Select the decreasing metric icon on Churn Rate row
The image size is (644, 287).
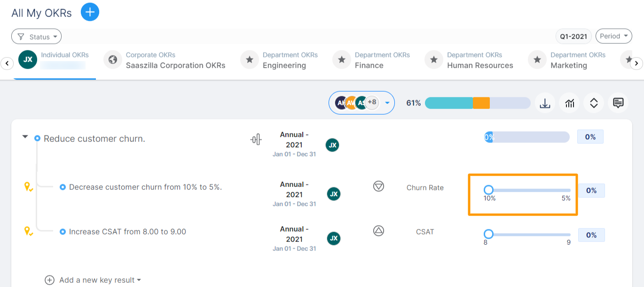tap(378, 186)
